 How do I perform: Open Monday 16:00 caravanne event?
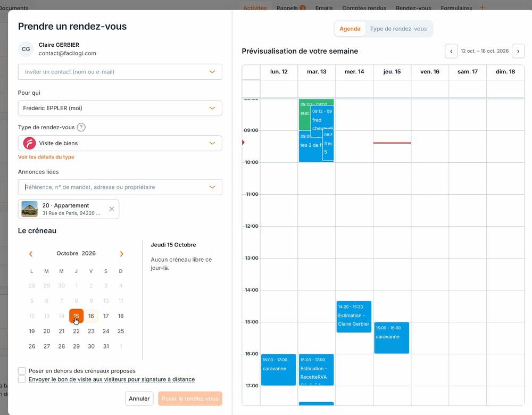pos(278,370)
